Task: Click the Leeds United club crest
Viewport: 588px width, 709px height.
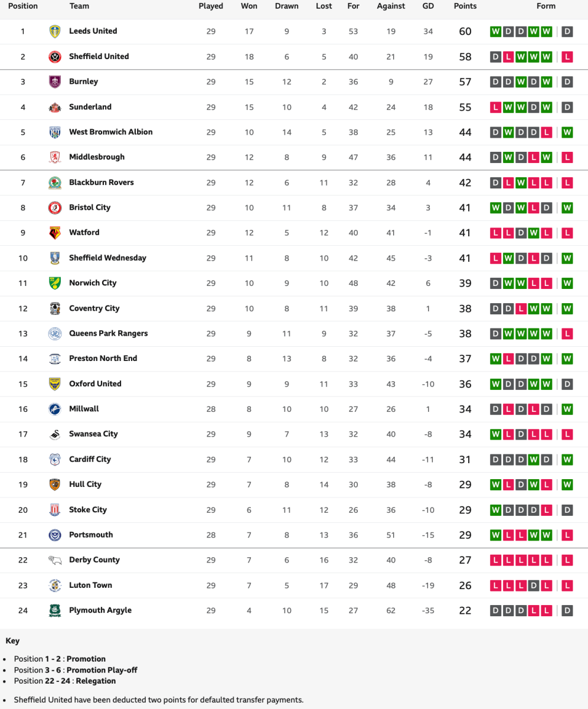Action: (55, 31)
